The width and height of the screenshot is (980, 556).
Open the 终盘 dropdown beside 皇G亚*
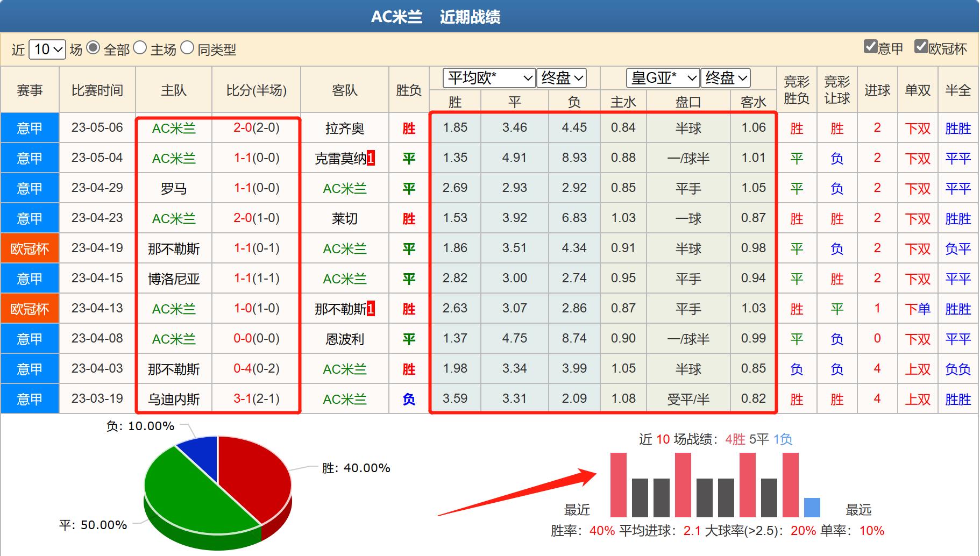click(x=726, y=78)
